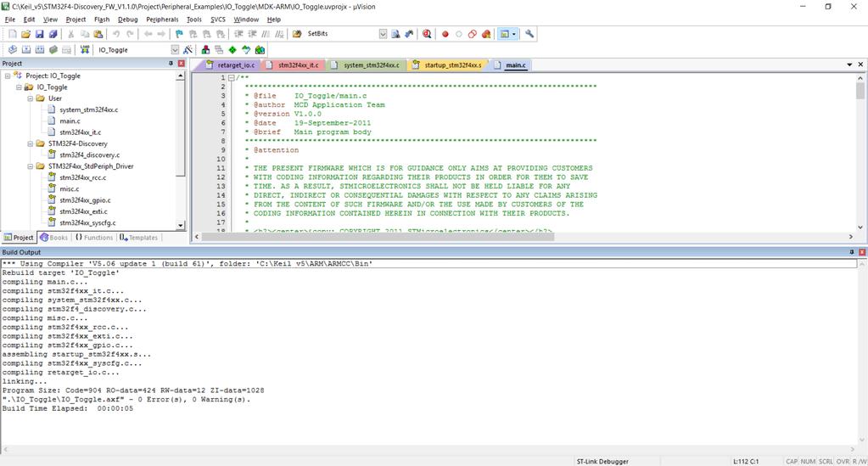
Task: Collapse the STM32F4-Discovery folder
Action: (x=30, y=144)
